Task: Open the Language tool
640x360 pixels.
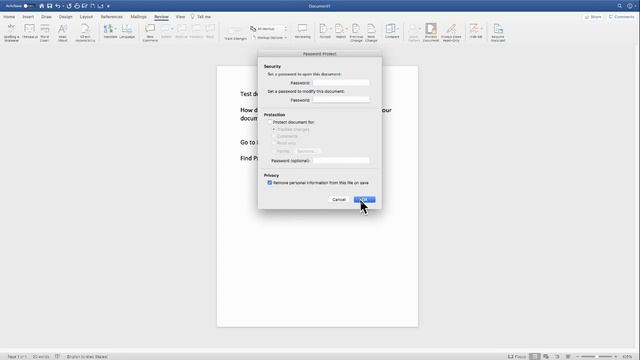Action: click(127, 32)
